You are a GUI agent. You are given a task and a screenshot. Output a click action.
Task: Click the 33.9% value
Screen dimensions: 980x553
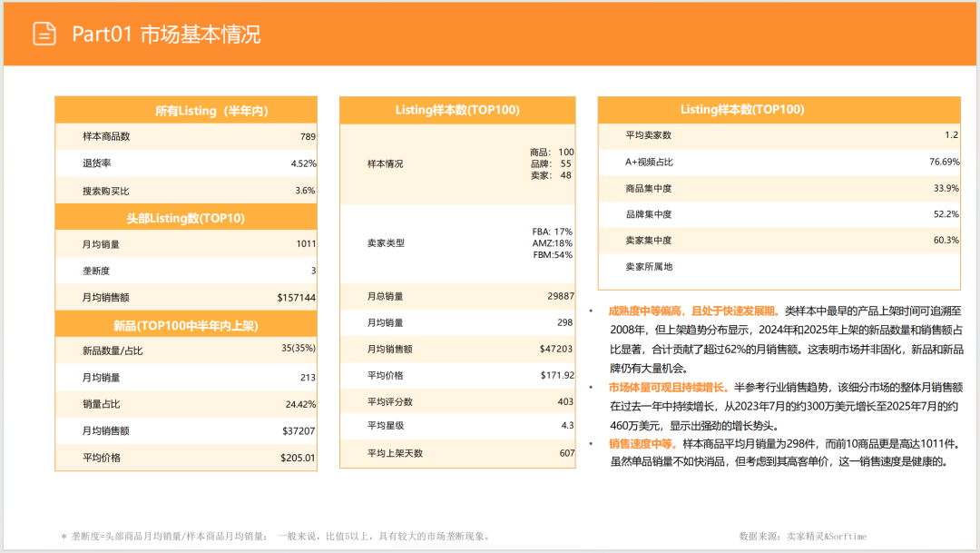(946, 188)
